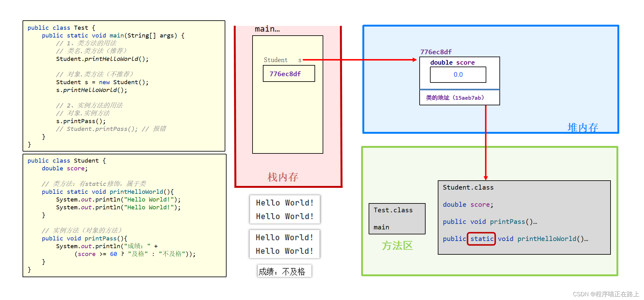Screen dimensions: 644x300
Task: Click the '成绩: 不及格' output
Action: coord(284,271)
